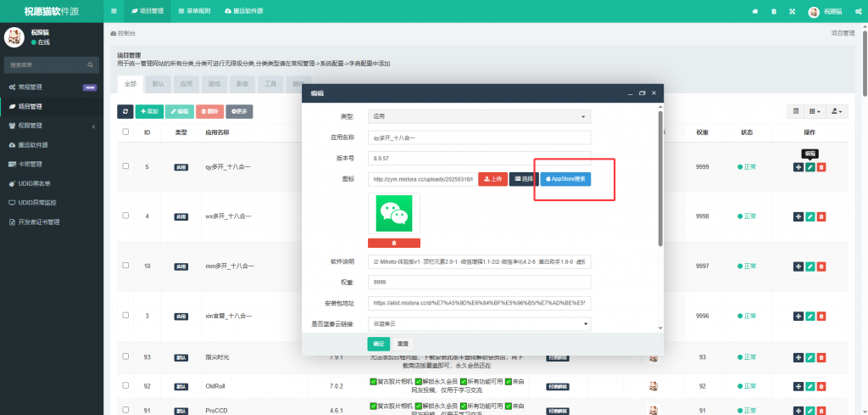
Task: Click the user avatar in the top bar
Action: (813, 12)
